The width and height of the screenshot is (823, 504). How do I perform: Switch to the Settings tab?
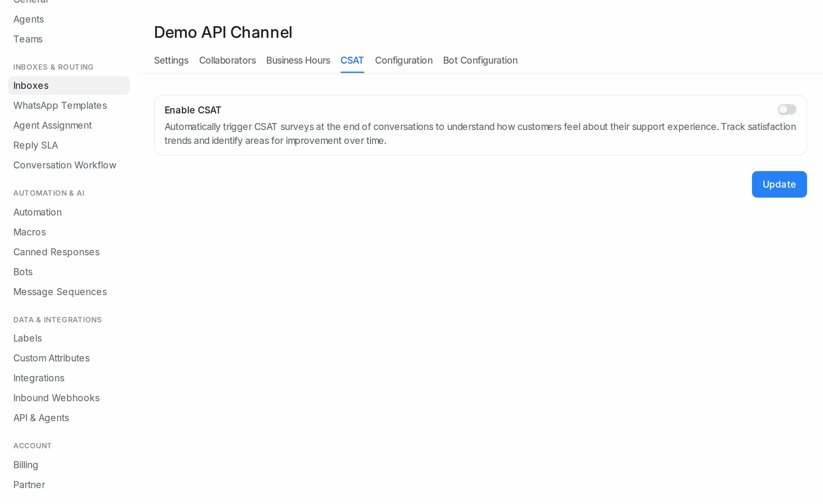(x=171, y=60)
